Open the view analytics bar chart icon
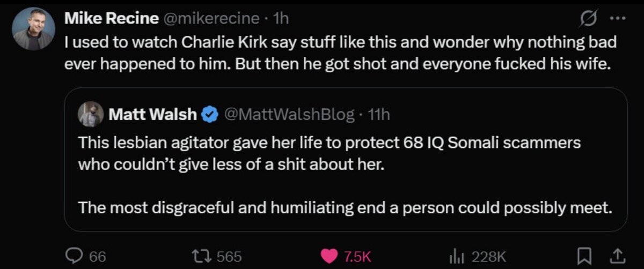This screenshot has height=269, width=644. click(x=456, y=257)
